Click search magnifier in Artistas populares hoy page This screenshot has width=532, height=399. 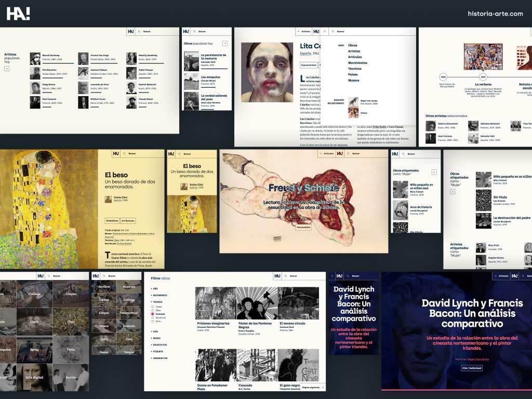(139, 32)
